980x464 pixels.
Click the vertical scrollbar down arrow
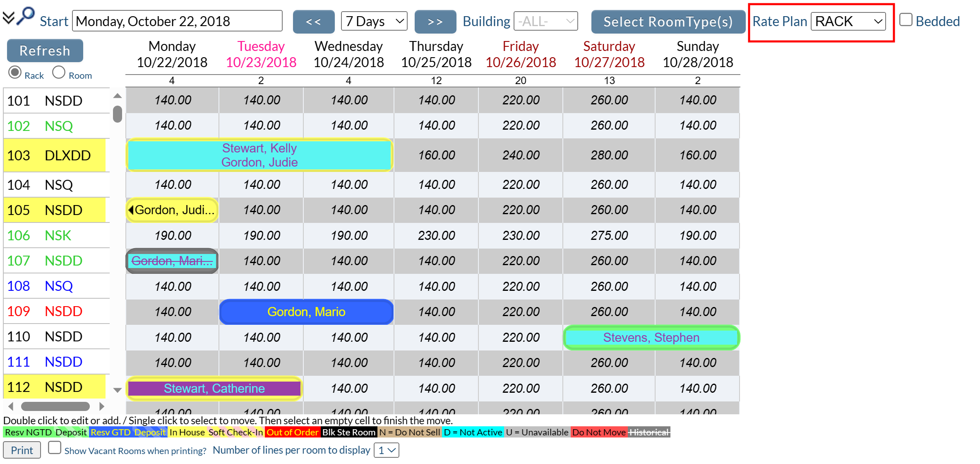click(118, 390)
